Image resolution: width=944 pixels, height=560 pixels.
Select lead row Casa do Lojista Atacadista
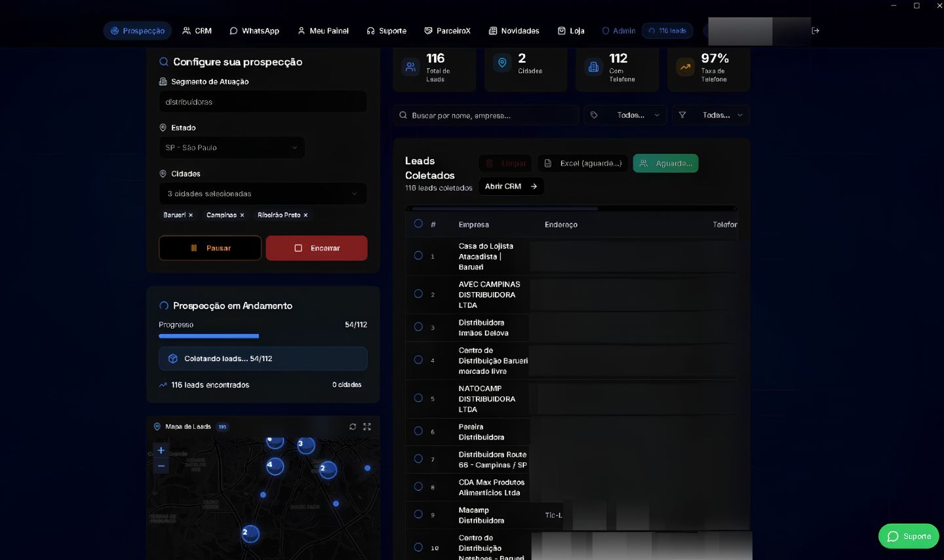(418, 255)
